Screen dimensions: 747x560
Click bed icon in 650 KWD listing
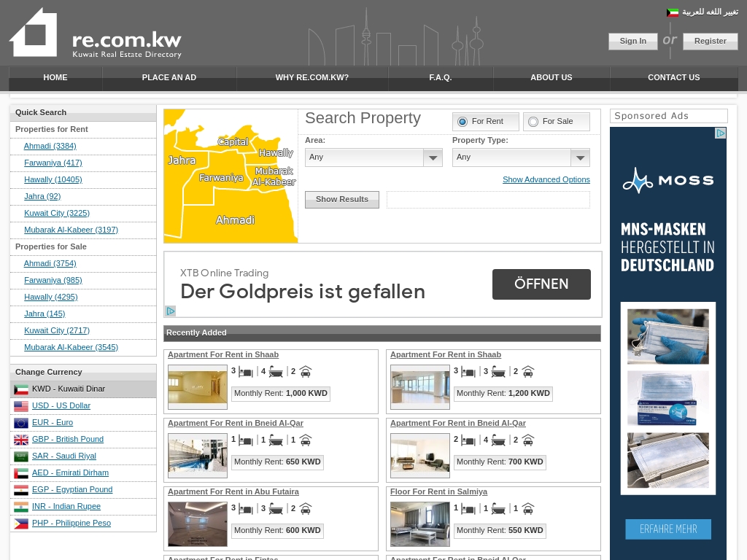245,440
